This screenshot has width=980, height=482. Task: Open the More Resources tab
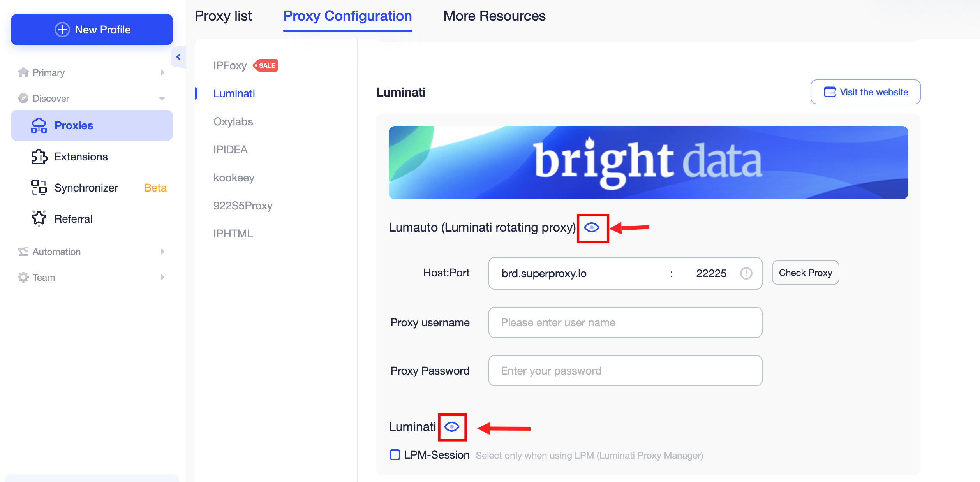494,16
